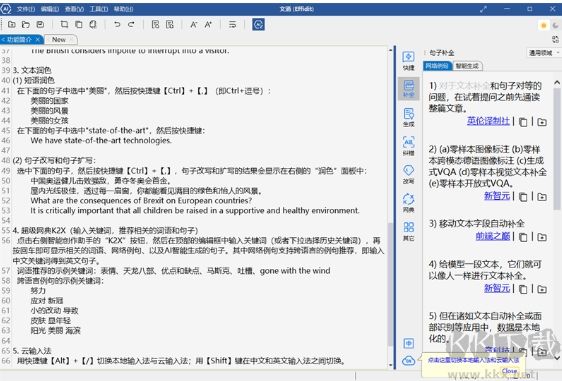This screenshot has height=381, width=562.
Task: Toggle the Chinese/English 中 input mode button
Action: pyautogui.click(x=409, y=343)
